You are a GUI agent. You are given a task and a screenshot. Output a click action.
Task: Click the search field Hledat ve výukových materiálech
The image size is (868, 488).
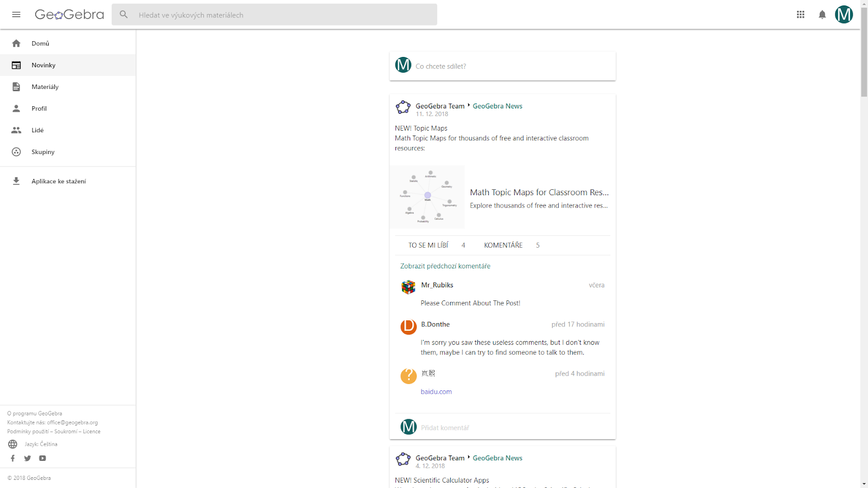[x=275, y=15]
